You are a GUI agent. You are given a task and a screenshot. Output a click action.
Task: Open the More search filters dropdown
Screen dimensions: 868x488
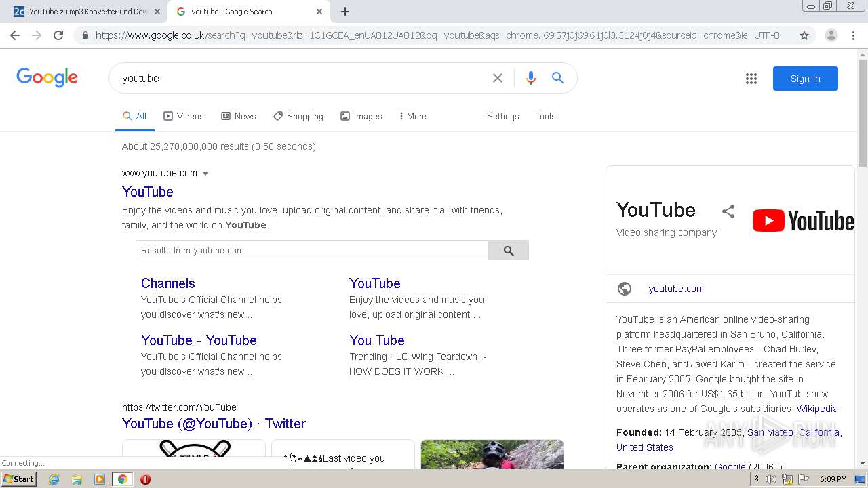[412, 116]
